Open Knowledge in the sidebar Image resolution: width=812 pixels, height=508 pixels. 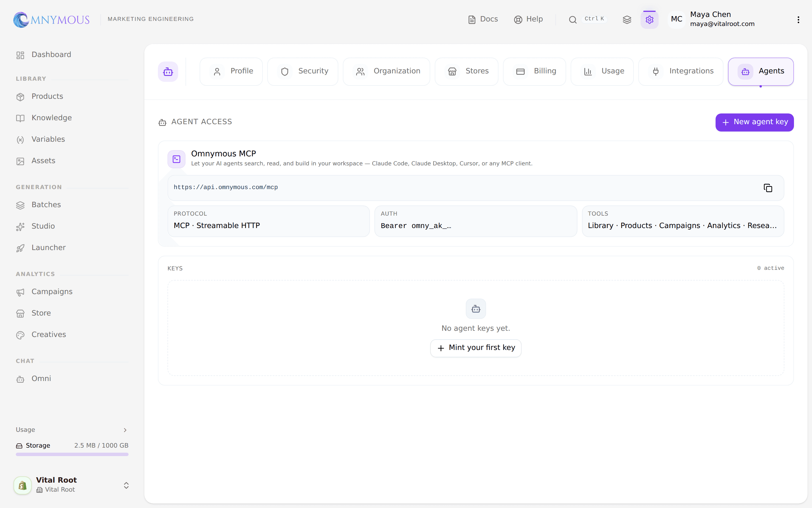click(x=72, y=118)
